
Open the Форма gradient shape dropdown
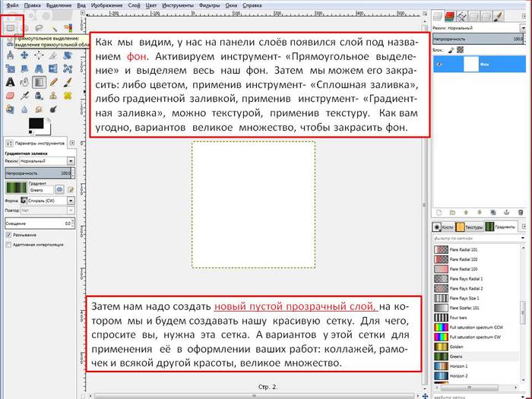[x=47, y=201]
